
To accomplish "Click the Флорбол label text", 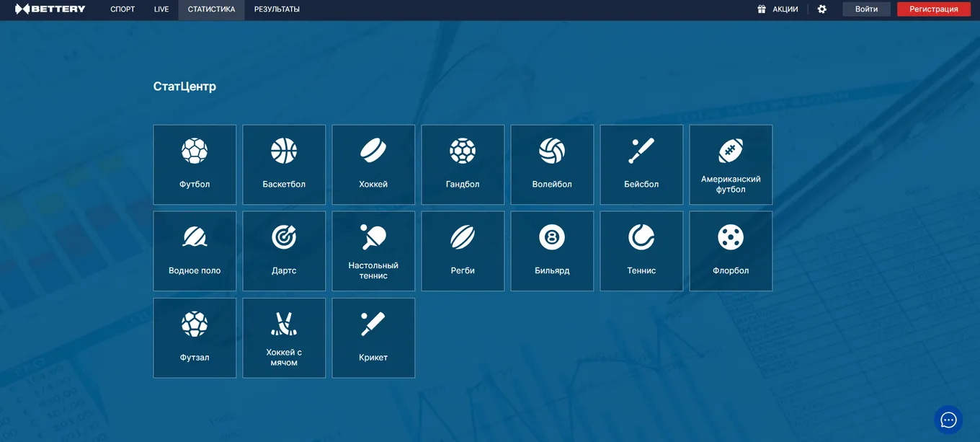I will 731,270.
